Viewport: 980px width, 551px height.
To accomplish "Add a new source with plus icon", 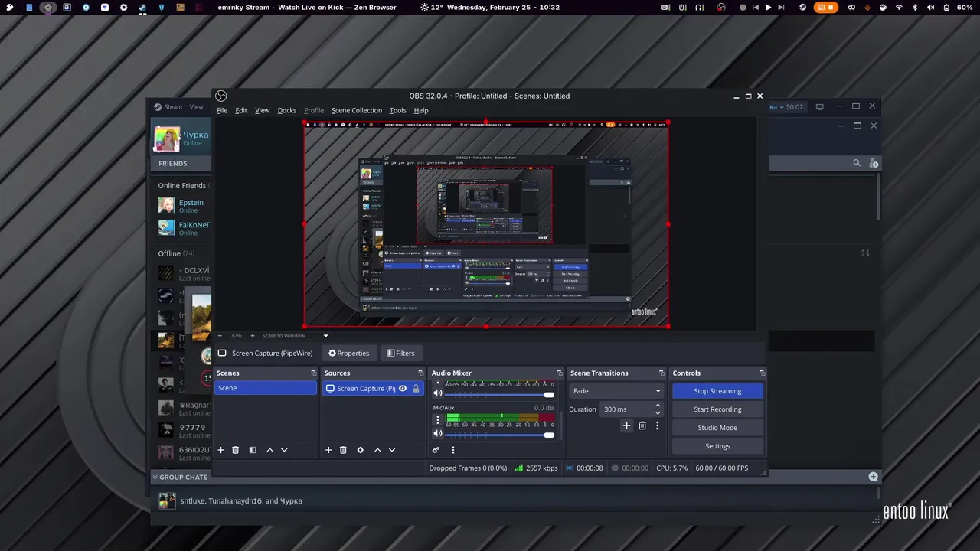I will coord(328,450).
